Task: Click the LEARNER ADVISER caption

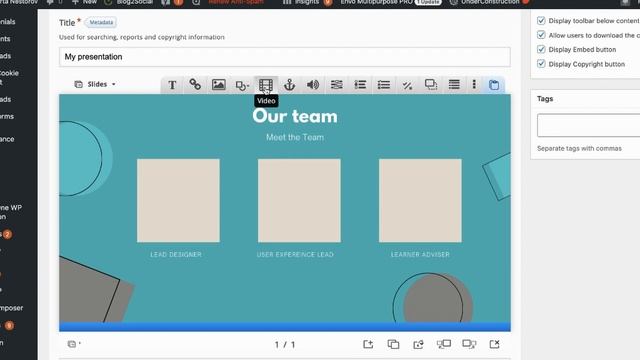Action: [x=420, y=254]
